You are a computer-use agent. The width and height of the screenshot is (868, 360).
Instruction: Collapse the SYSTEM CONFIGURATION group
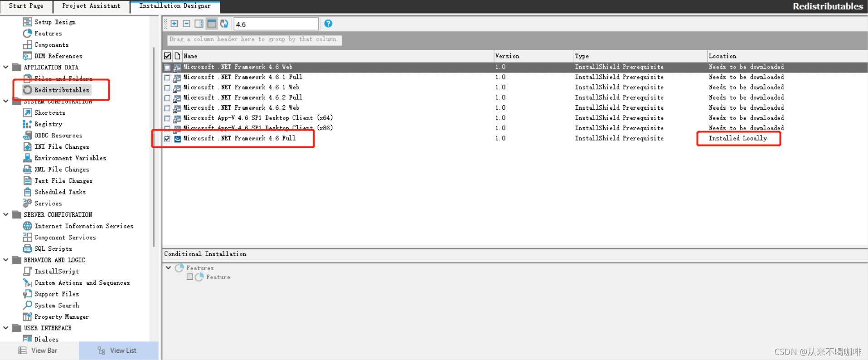6,101
